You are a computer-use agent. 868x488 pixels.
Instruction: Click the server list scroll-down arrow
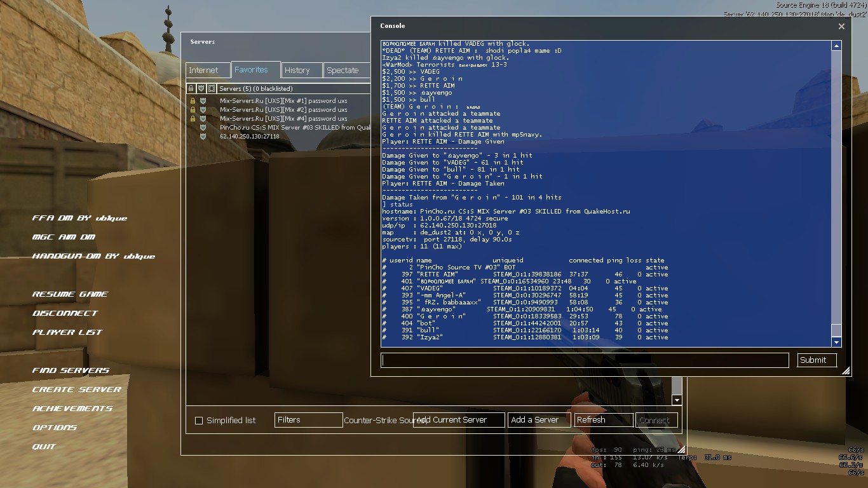click(677, 400)
